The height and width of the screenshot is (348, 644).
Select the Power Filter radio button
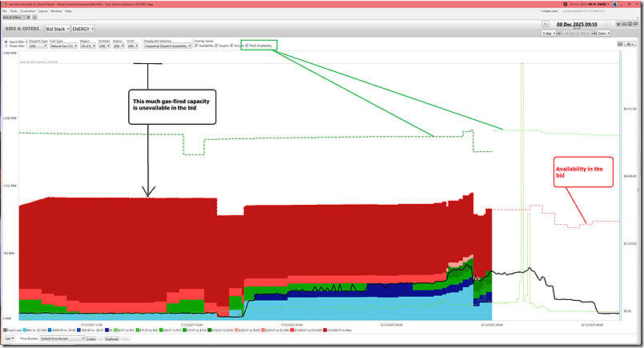[5, 46]
